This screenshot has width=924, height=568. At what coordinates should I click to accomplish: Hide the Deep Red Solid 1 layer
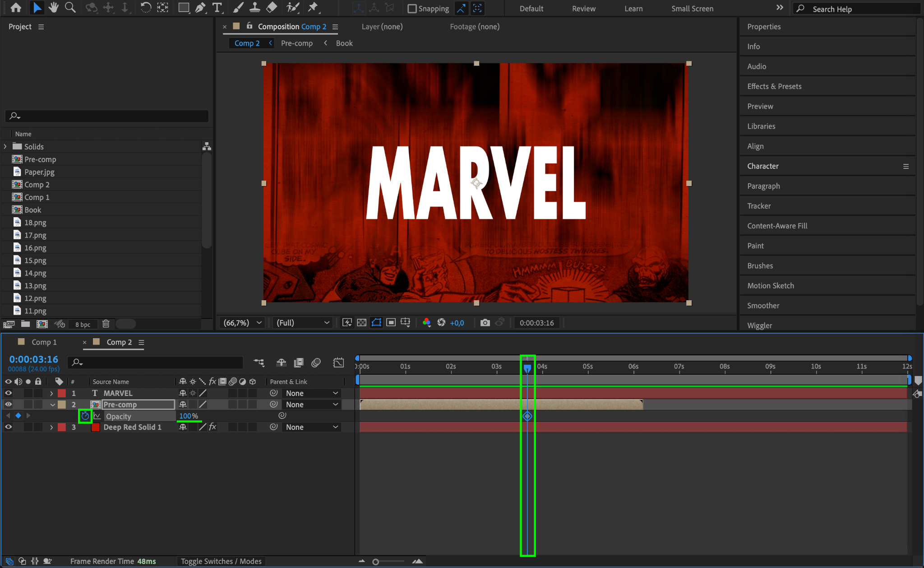point(8,427)
